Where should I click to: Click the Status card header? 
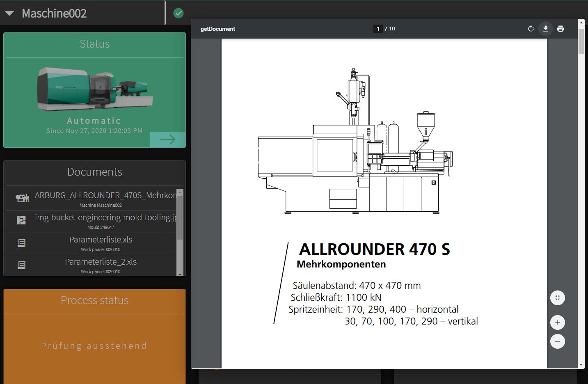[94, 44]
